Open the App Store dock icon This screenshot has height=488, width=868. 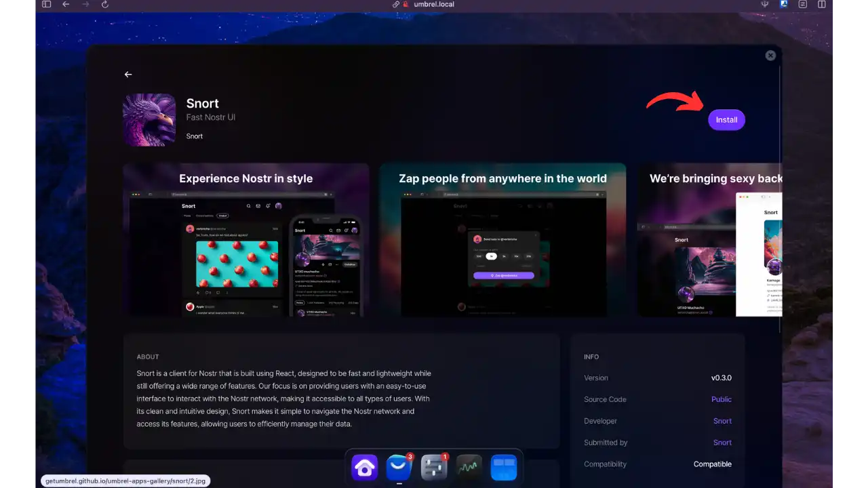tap(399, 467)
